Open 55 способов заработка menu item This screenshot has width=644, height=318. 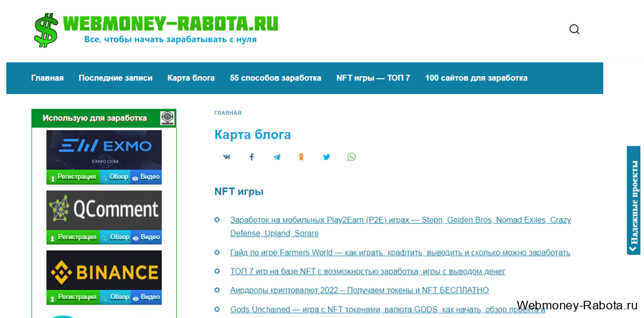coord(275,78)
